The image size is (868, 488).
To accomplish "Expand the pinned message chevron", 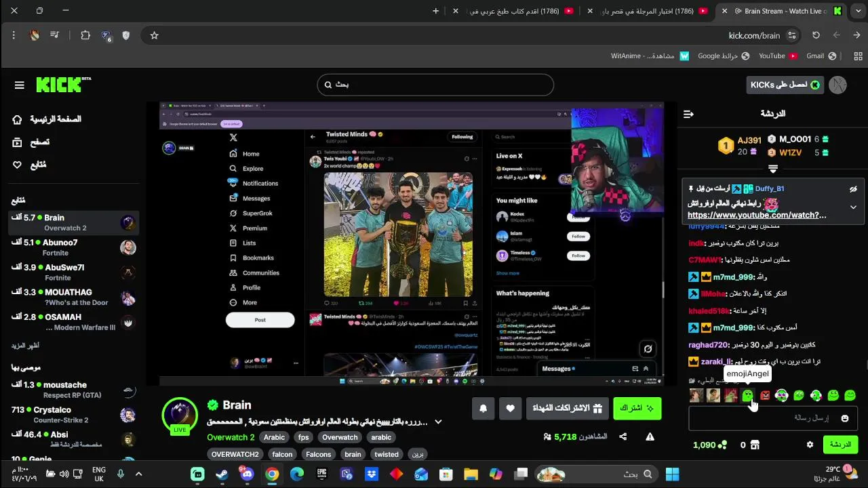I will (853, 207).
